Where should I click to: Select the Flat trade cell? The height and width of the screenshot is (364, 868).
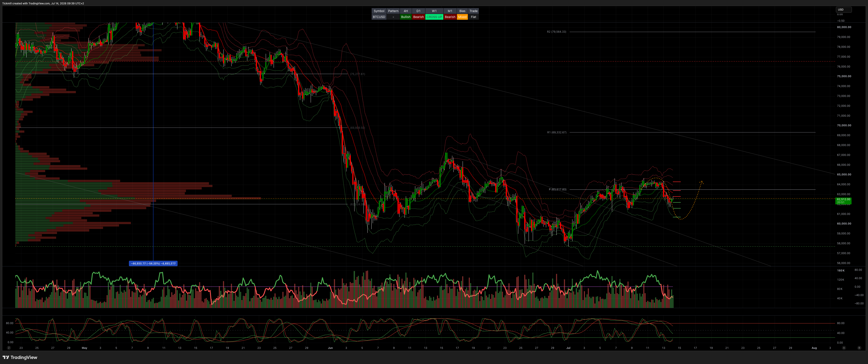pyautogui.click(x=473, y=17)
